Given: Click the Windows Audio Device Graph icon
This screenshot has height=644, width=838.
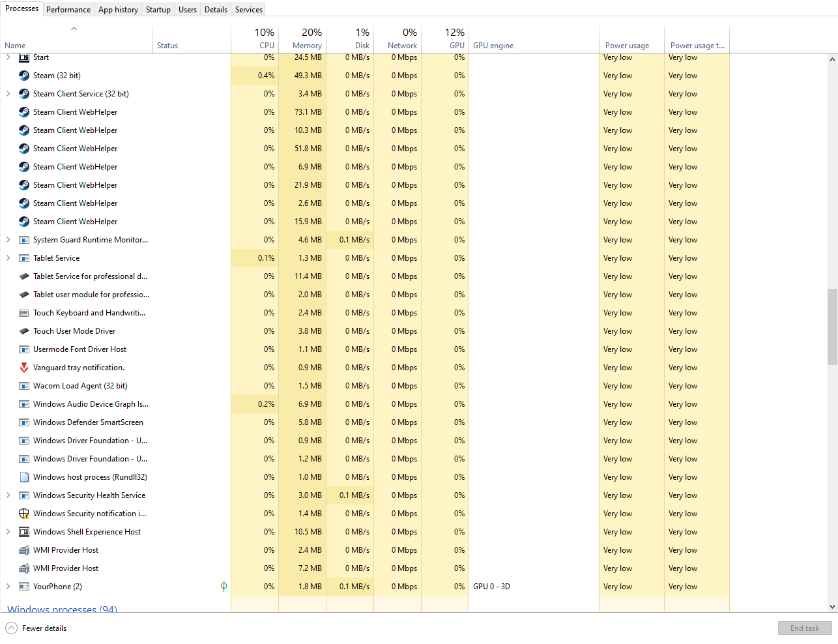Looking at the screenshot, I should coord(24,404).
